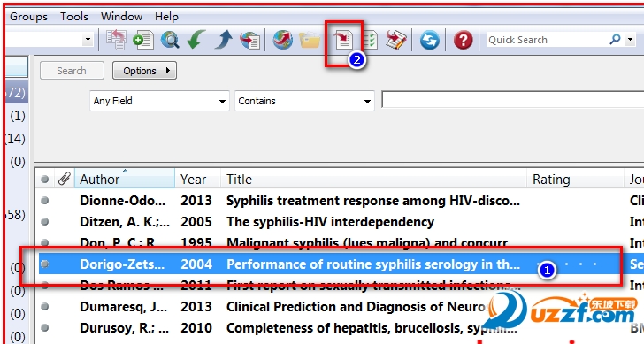
Task: Click the Open File folder icon
Action: [x=310, y=40]
